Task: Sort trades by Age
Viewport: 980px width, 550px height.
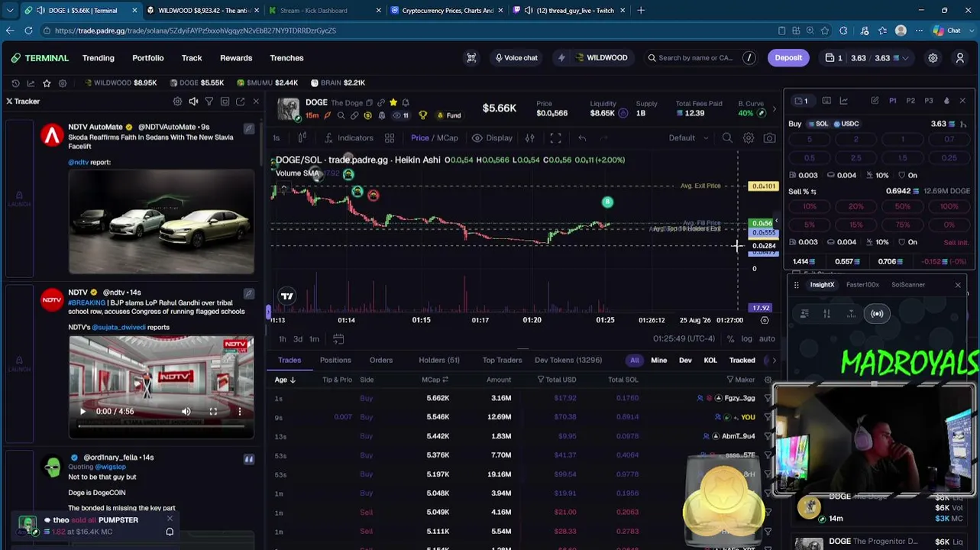Action: (285, 380)
